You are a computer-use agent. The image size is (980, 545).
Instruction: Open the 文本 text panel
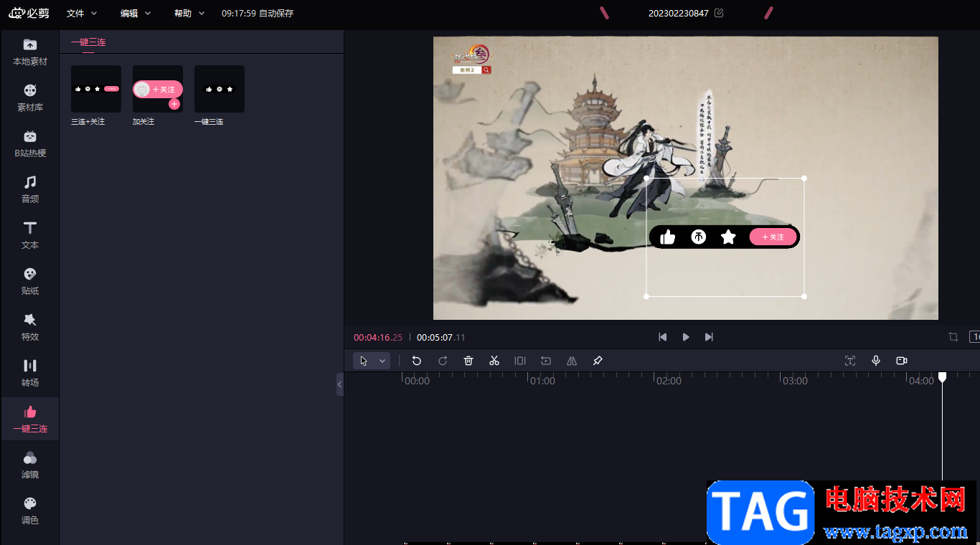coord(30,236)
